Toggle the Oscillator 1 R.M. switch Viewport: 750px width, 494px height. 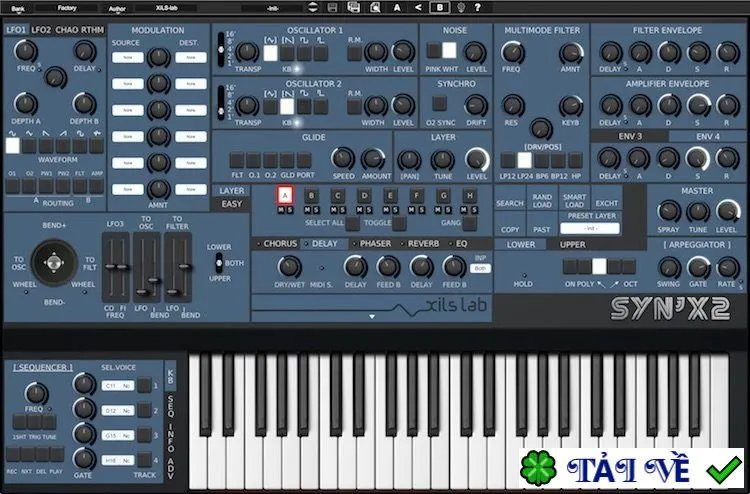354,53
